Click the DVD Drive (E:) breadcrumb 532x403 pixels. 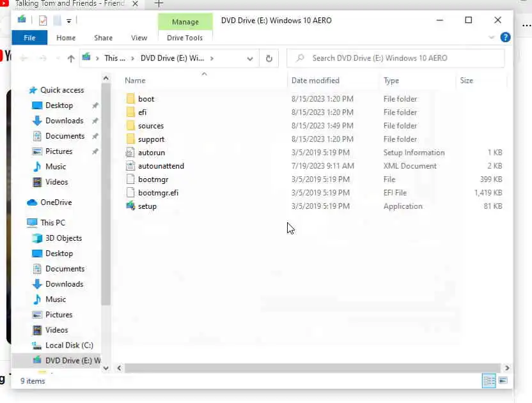coord(173,58)
